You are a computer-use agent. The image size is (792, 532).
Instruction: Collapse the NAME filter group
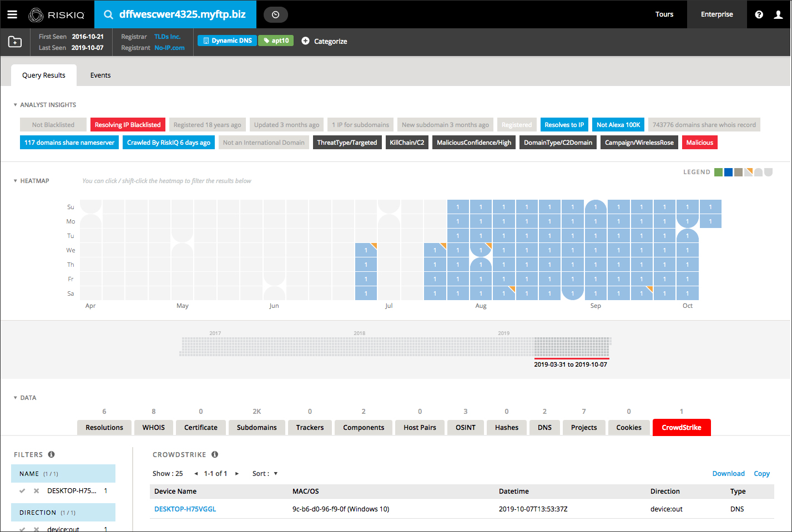[63, 474]
